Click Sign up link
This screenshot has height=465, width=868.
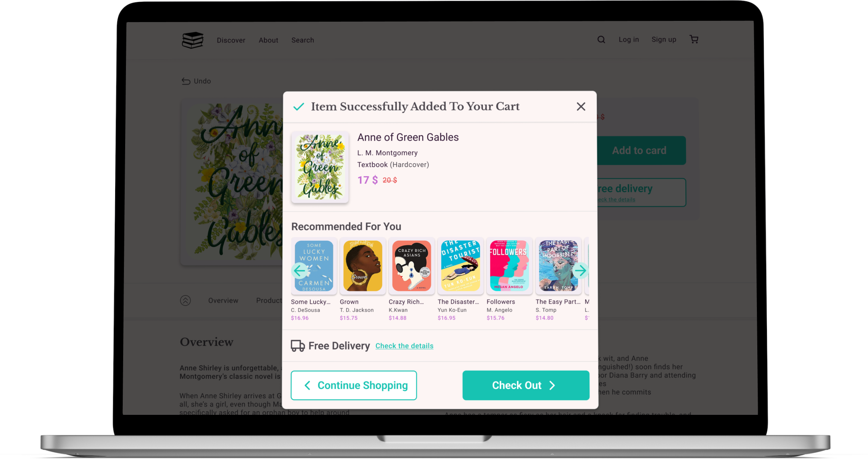point(664,39)
